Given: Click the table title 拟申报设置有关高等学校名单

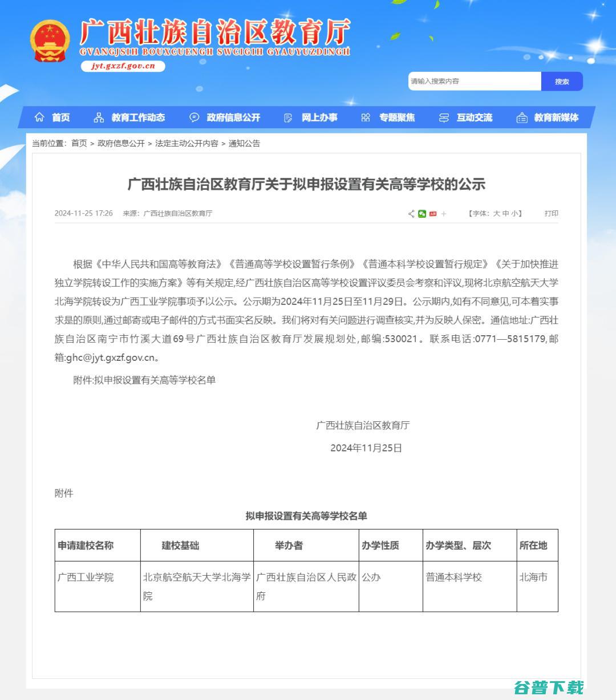Looking at the screenshot, I should click(x=306, y=516).
